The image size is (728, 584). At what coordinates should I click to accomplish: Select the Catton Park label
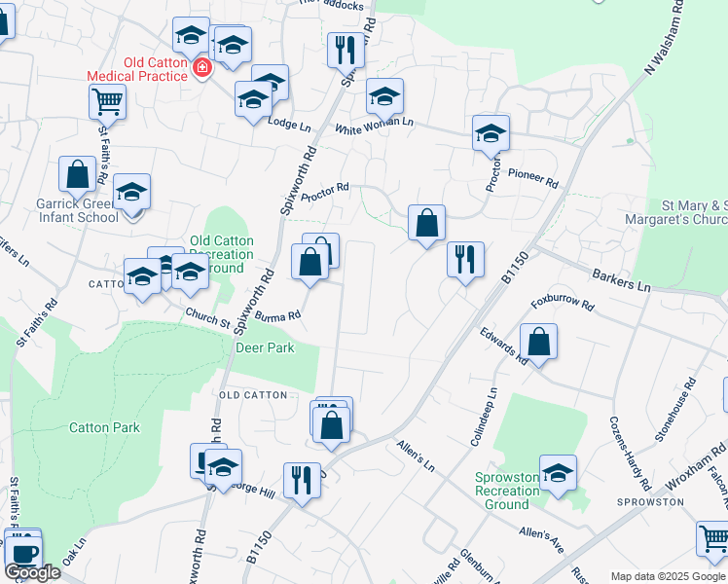[104, 427]
